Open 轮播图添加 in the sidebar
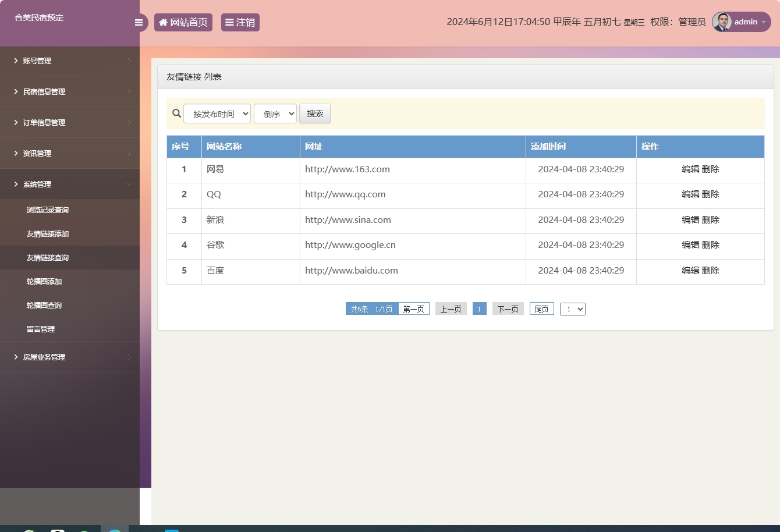The height and width of the screenshot is (532, 780). (44, 282)
